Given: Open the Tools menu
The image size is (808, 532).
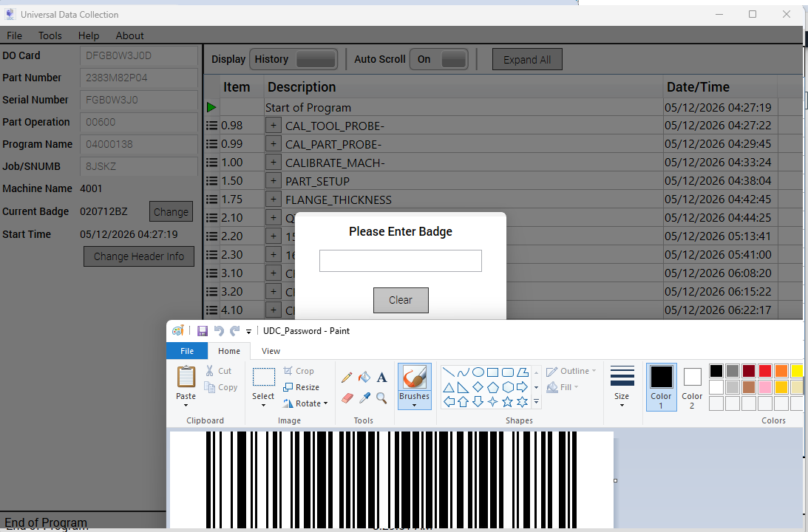Looking at the screenshot, I should pyautogui.click(x=50, y=35).
